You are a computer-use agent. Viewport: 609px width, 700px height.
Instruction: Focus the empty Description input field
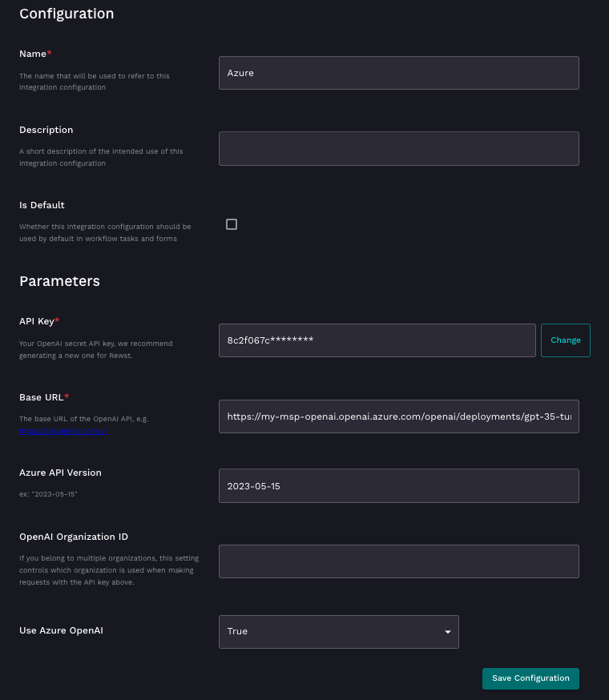click(398, 148)
